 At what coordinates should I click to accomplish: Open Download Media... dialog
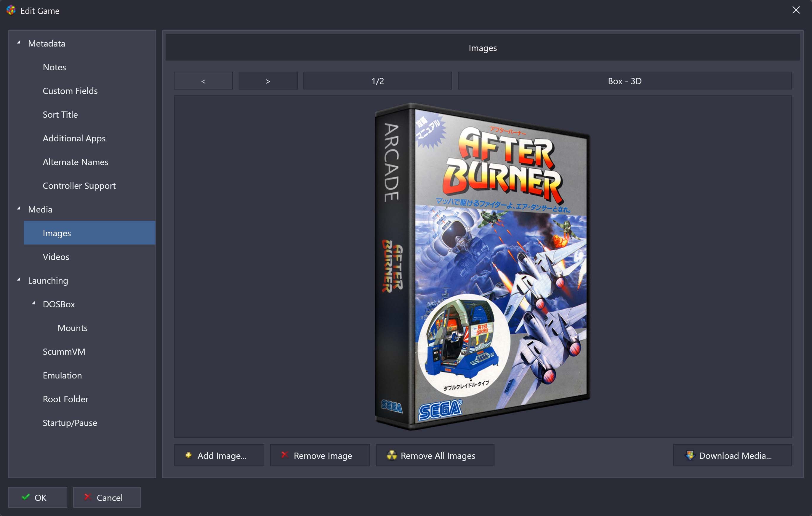coord(732,455)
